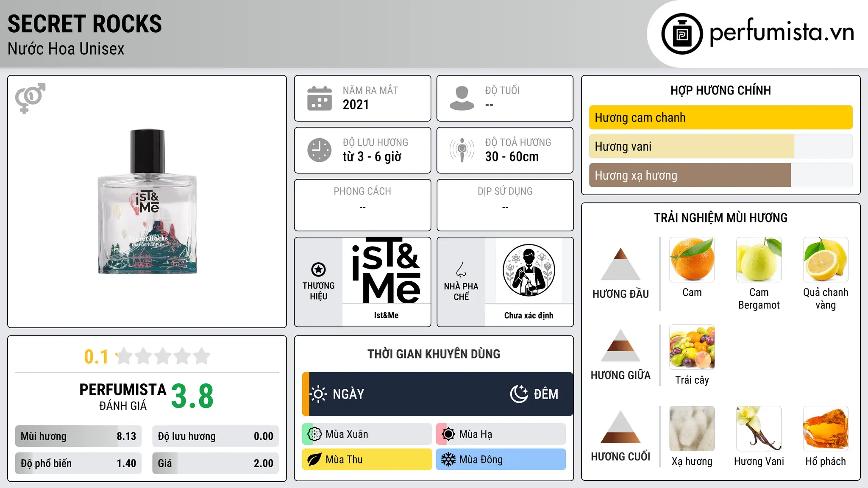Click the Dịp sử dụng card

(505, 205)
